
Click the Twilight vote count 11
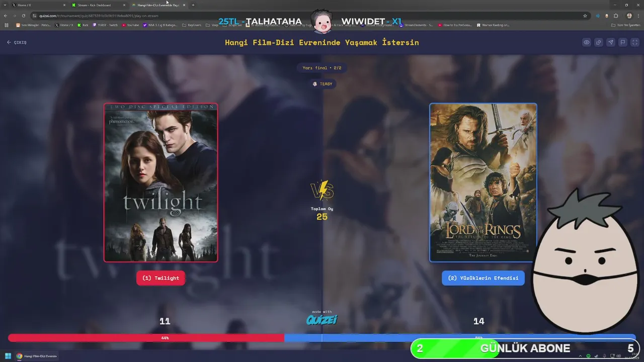point(165,321)
